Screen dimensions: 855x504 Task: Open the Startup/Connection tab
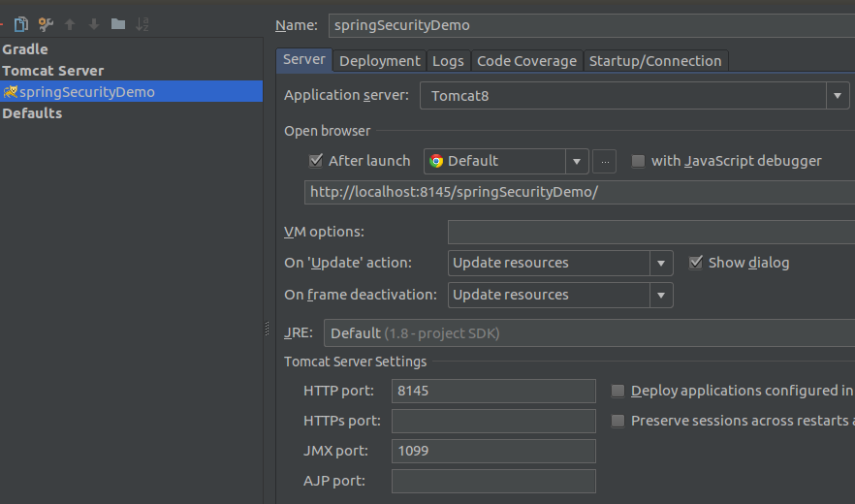coord(655,61)
